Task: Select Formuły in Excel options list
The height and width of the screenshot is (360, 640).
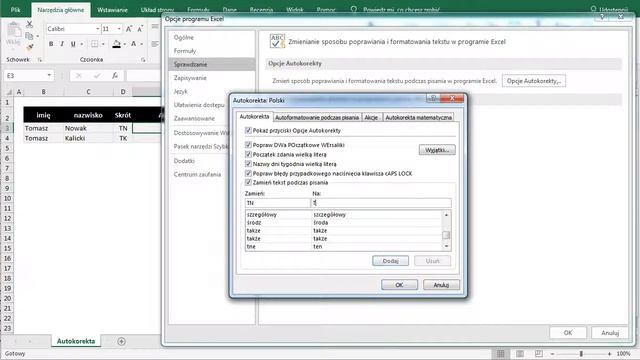Action: coord(185,51)
